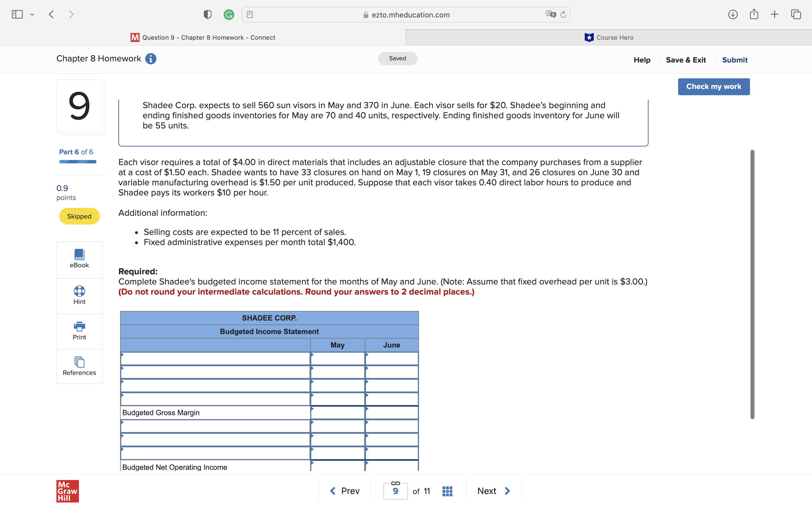Click the browser Share icon
The height and width of the screenshot is (507, 812).
(x=754, y=14)
